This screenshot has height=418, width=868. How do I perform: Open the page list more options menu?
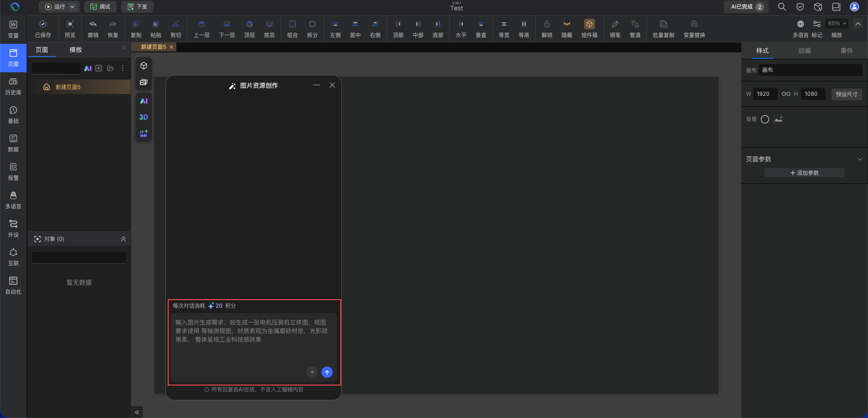pyautogui.click(x=123, y=68)
